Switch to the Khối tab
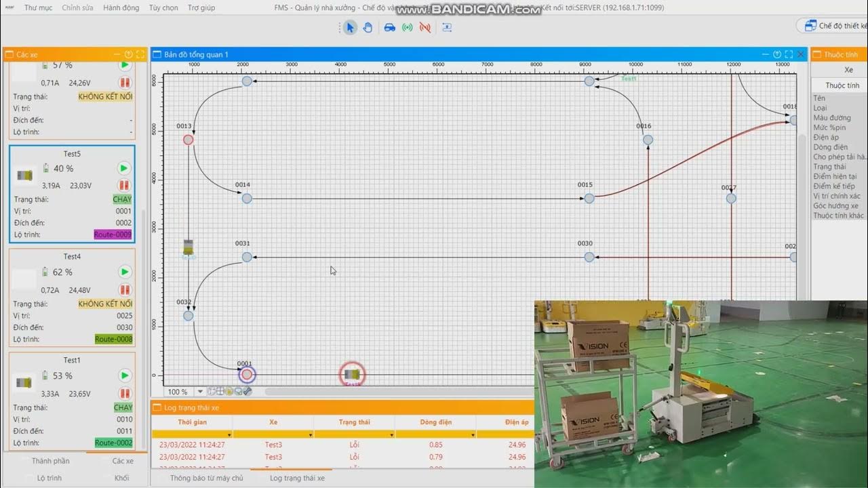Image resolution: width=868 pixels, height=488 pixels. click(122, 478)
